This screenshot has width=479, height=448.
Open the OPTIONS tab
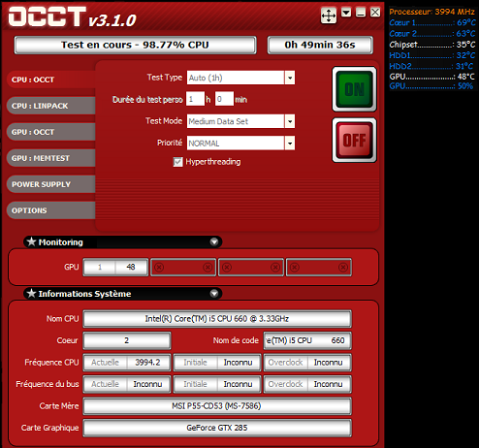click(x=51, y=210)
